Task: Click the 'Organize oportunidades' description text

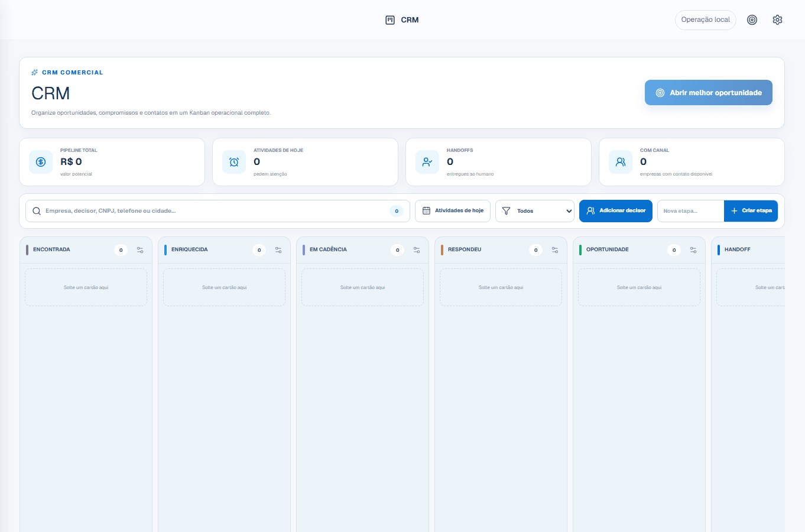Action: [x=151, y=113]
